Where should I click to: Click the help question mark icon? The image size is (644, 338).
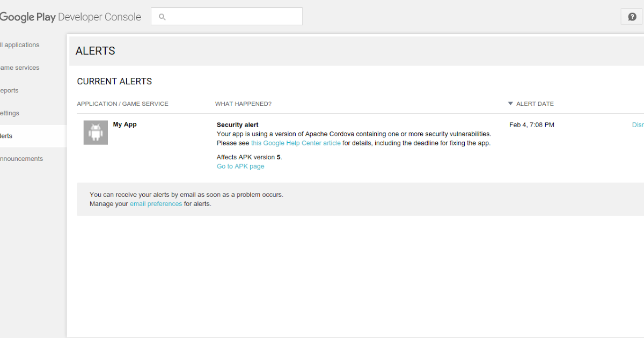click(x=632, y=17)
